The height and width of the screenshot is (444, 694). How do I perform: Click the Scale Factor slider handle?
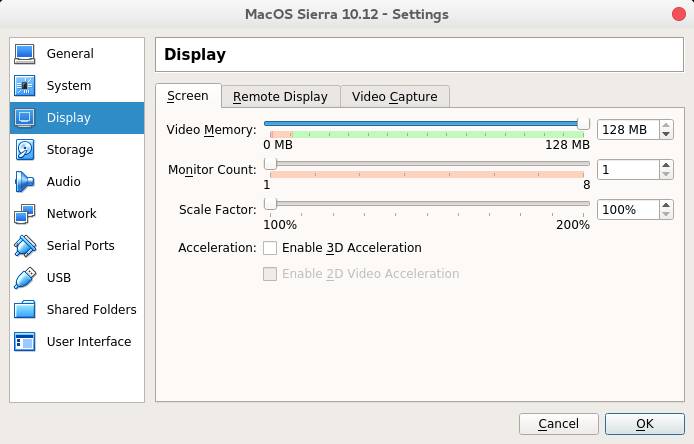pyautogui.click(x=270, y=204)
